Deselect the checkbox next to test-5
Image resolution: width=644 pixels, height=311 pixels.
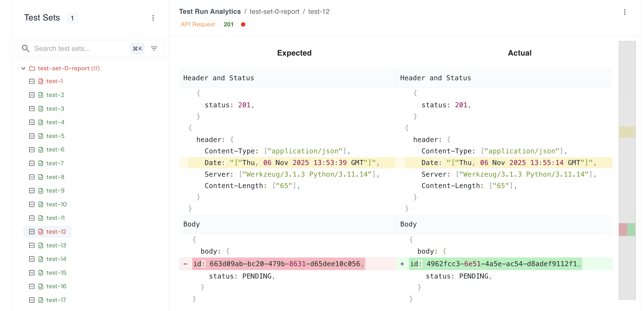click(32, 136)
